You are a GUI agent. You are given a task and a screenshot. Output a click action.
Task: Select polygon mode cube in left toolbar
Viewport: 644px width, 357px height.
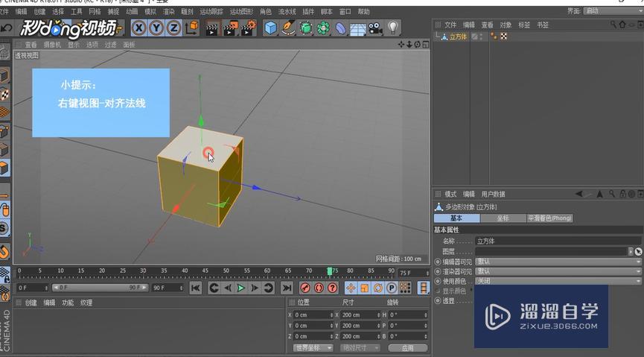pos(4,168)
